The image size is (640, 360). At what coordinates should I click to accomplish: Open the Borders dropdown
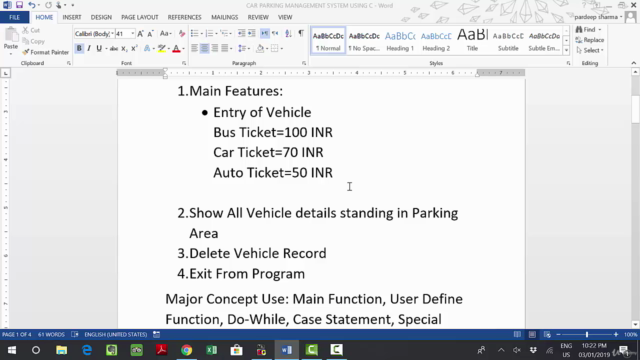[281, 49]
